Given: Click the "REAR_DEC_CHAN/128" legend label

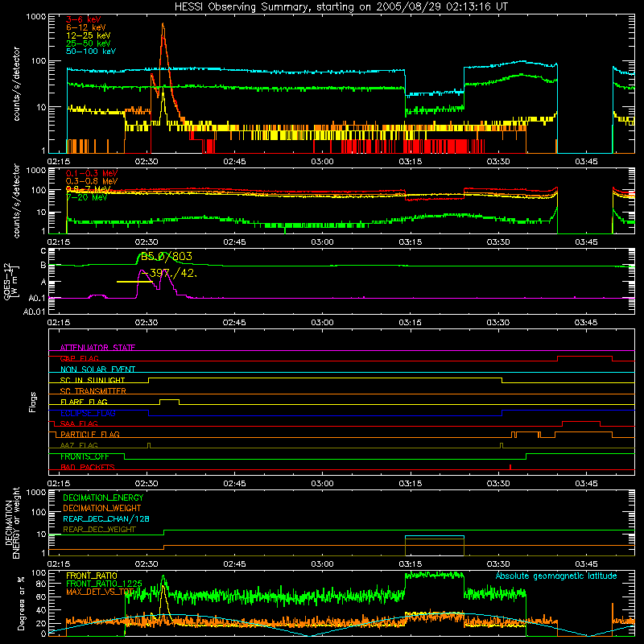Looking at the screenshot, I should click(x=106, y=518).
